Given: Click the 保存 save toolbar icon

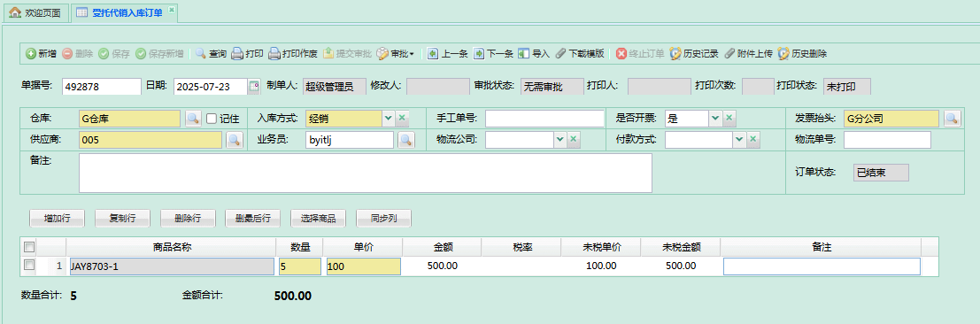Looking at the screenshot, I should [x=104, y=54].
